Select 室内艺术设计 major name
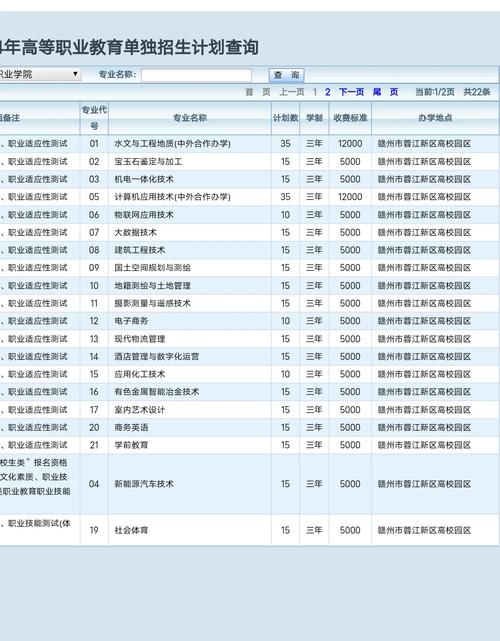 [139, 410]
